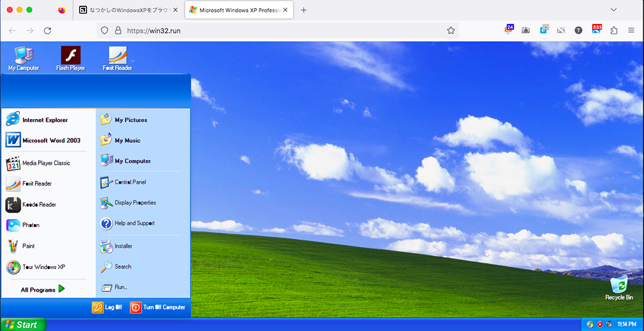
Task: Show site padlock security info
Action: (x=118, y=30)
